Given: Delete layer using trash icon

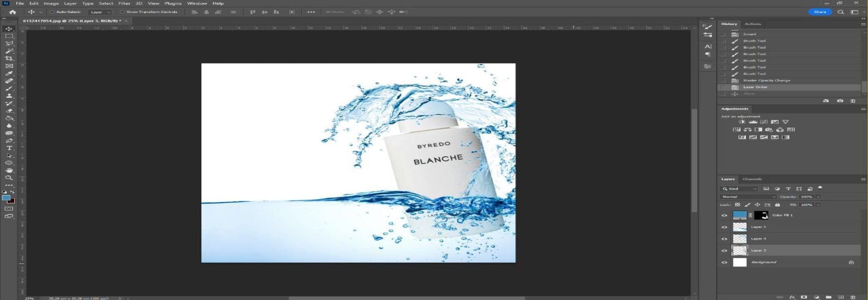Looking at the screenshot, I should click(853, 297).
